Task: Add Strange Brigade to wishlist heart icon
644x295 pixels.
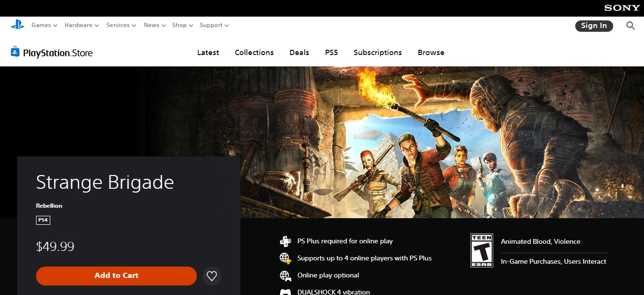Action: coord(212,276)
